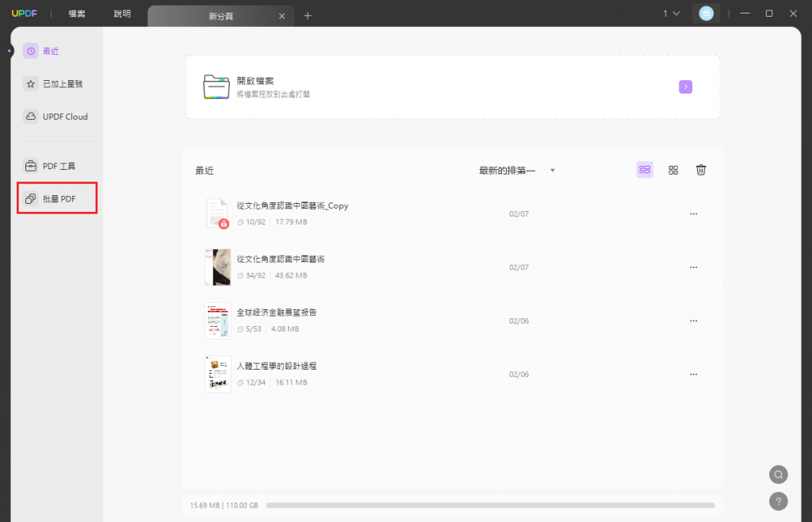This screenshot has height=522, width=812.
Task: Click the 15.69 MB | 110.00 GB storage text
Action: click(224, 505)
